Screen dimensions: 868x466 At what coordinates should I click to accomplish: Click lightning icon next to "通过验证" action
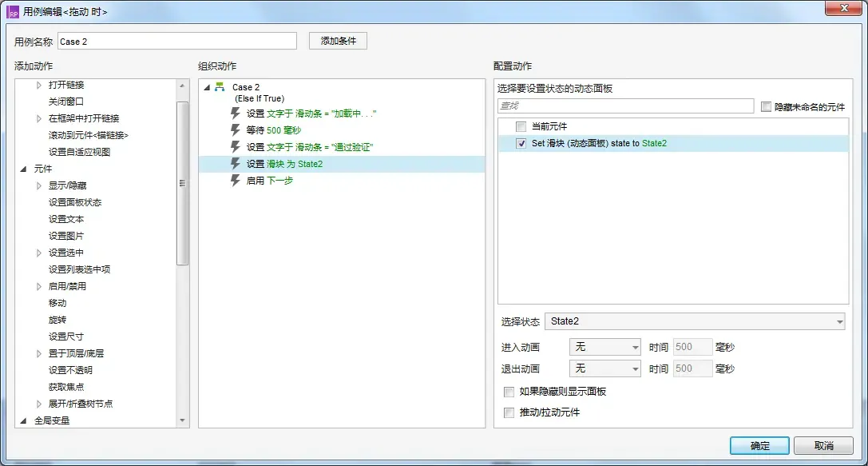click(x=236, y=147)
